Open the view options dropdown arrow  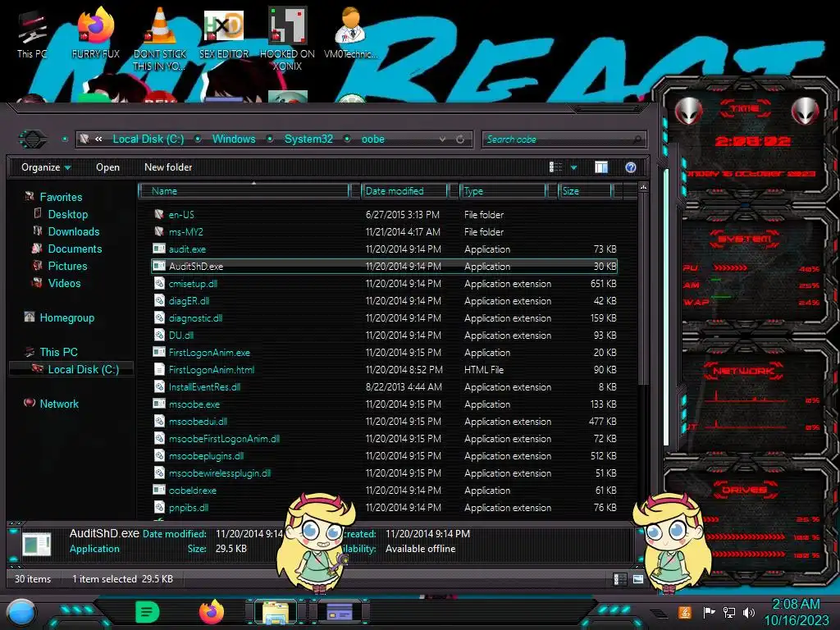click(x=573, y=167)
